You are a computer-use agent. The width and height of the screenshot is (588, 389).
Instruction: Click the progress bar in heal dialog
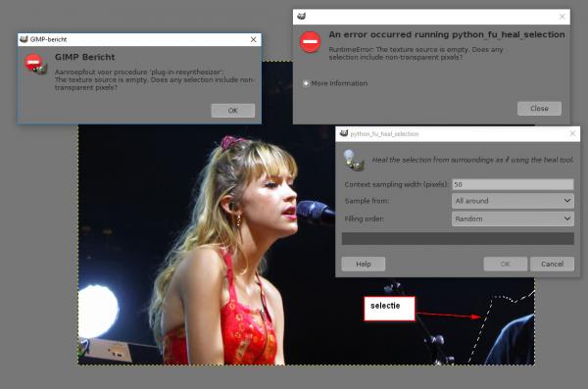click(458, 238)
